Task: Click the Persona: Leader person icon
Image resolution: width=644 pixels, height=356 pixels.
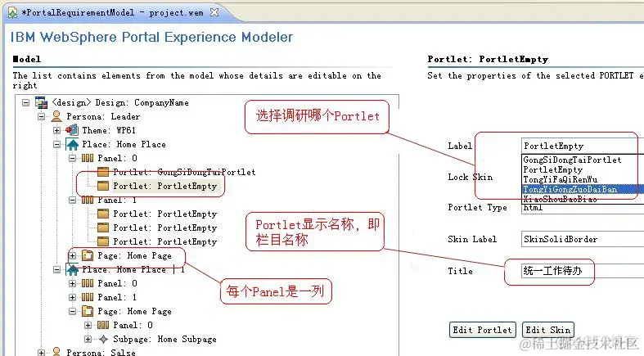Action: pos(56,116)
